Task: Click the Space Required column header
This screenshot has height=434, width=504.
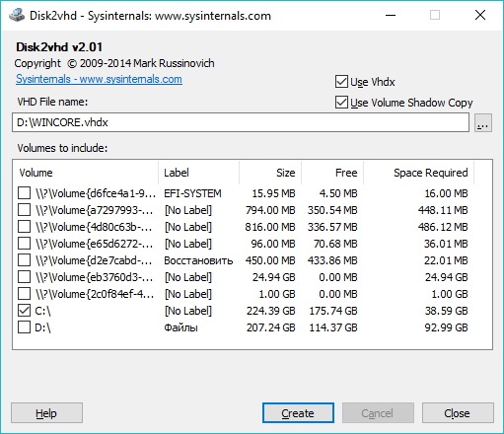Action: pos(418,173)
